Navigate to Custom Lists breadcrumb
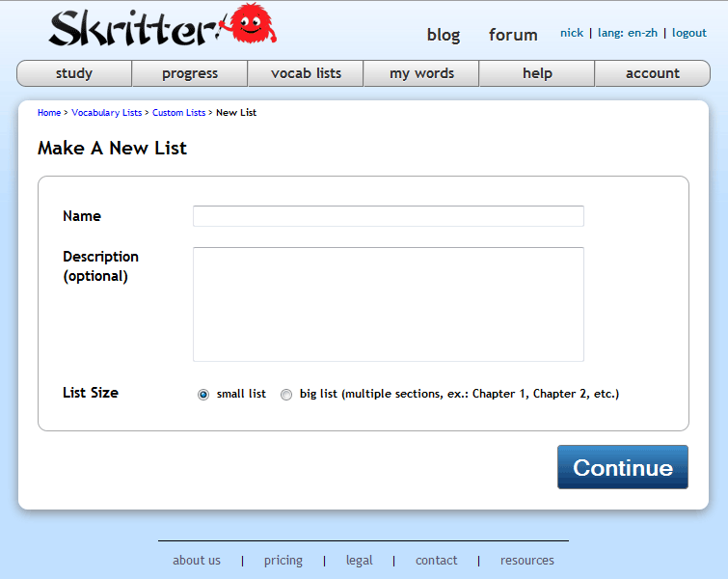The image size is (728, 579). [x=178, y=113]
